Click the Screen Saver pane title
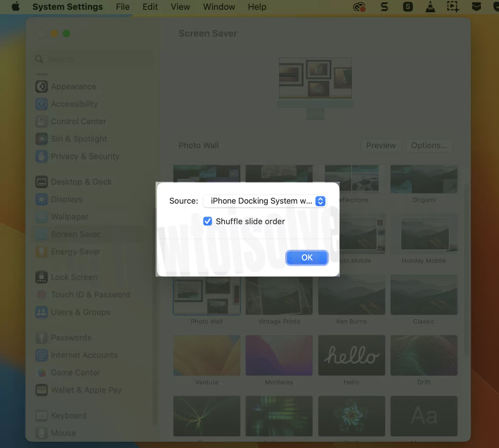 coord(208,33)
